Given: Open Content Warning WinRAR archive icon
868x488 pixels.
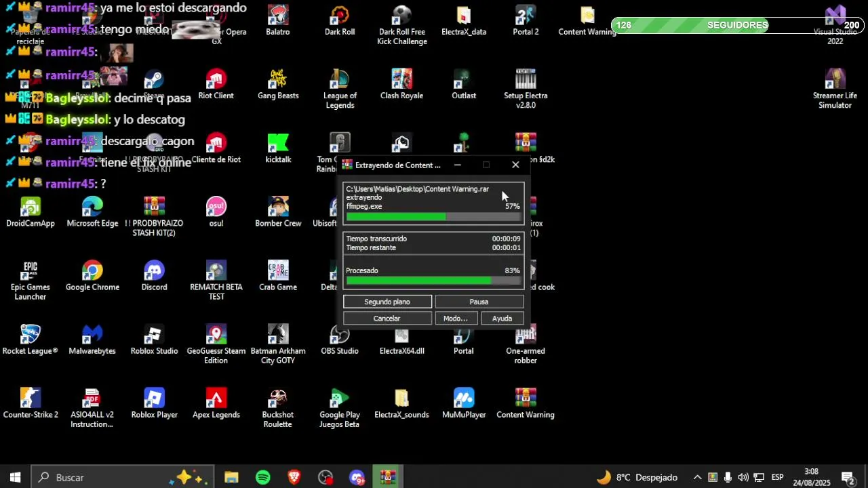Looking at the screenshot, I should point(526,403).
